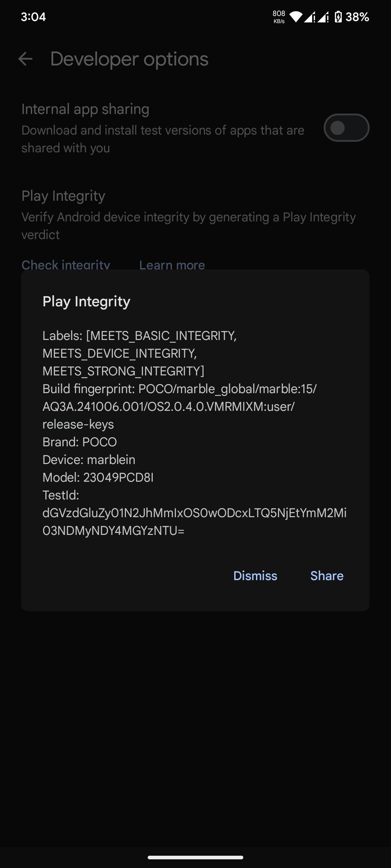Tap the 38% battery percentage
Viewport: 391px width, 868px height.
click(357, 17)
